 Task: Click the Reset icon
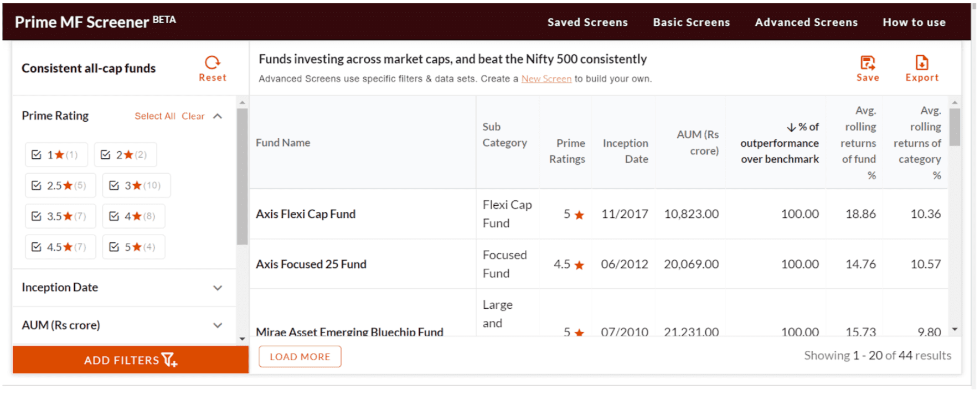tap(213, 63)
